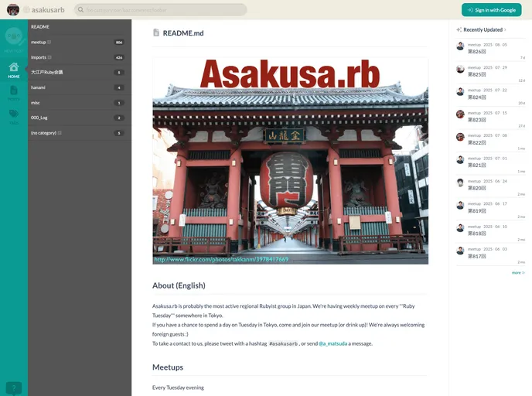Click author avatar beside 第817回

pos(460,251)
